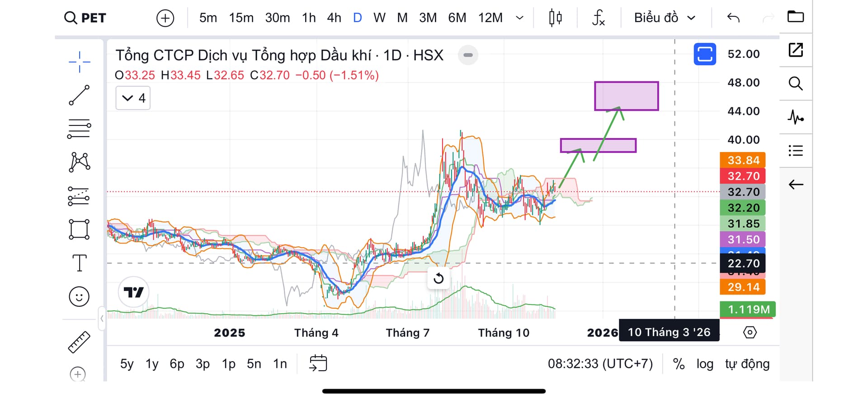Expand the indicator legend showing 4
This screenshot has height=401, width=868.
click(x=133, y=98)
